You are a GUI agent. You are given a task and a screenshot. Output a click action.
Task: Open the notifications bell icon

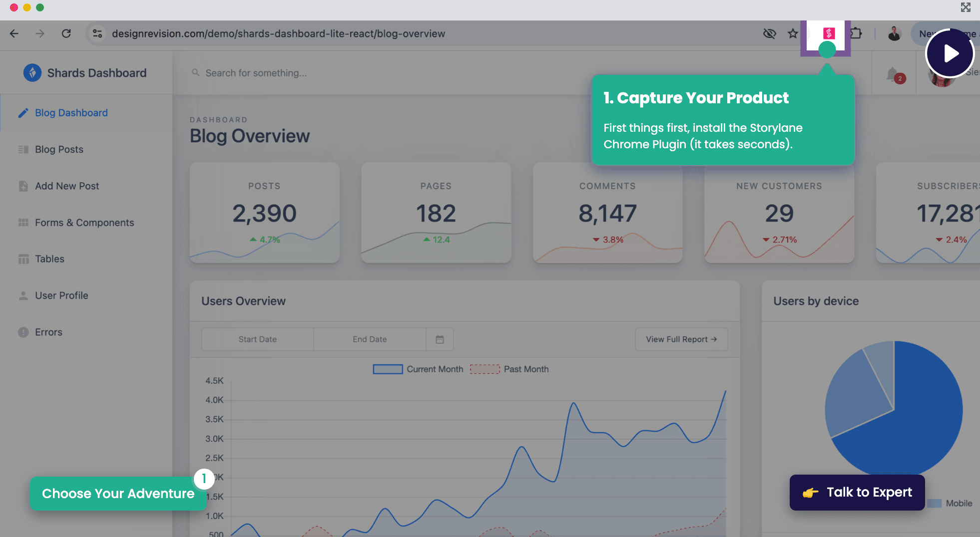[893, 74]
